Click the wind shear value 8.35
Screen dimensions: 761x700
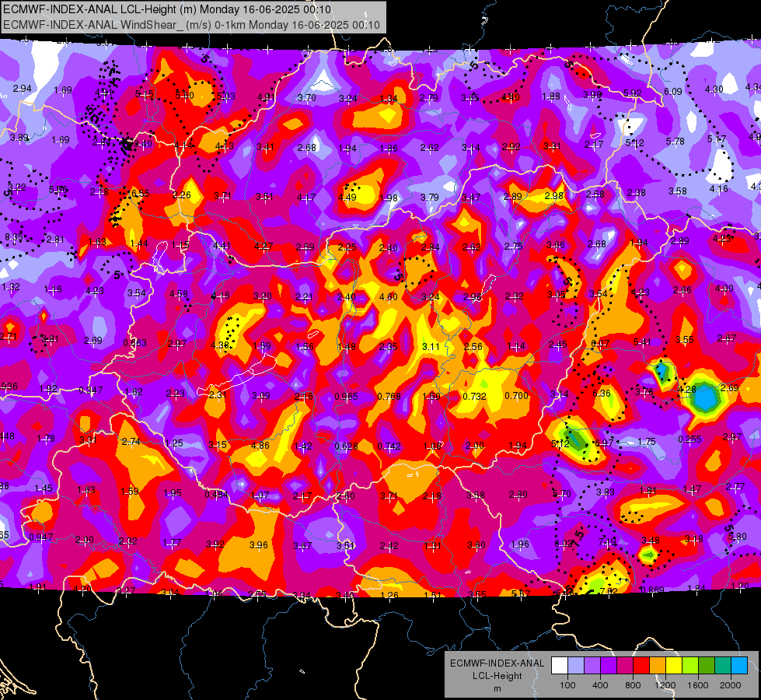pos(14,237)
